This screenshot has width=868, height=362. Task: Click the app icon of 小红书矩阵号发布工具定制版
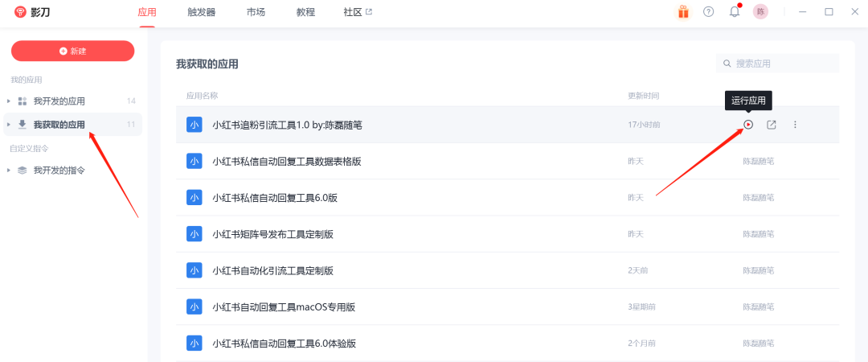[x=194, y=234]
